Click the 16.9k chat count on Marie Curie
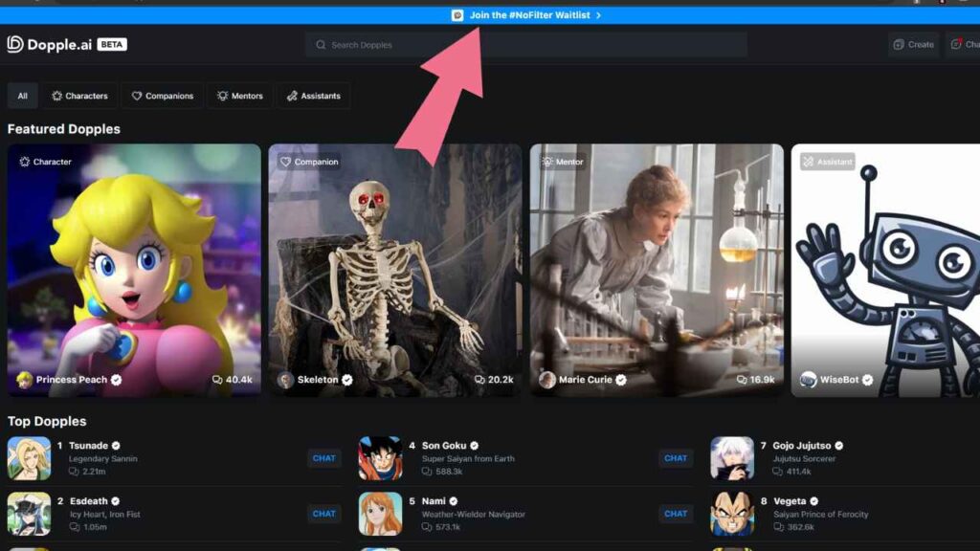Screen dimensions: 980x551 [756, 380]
